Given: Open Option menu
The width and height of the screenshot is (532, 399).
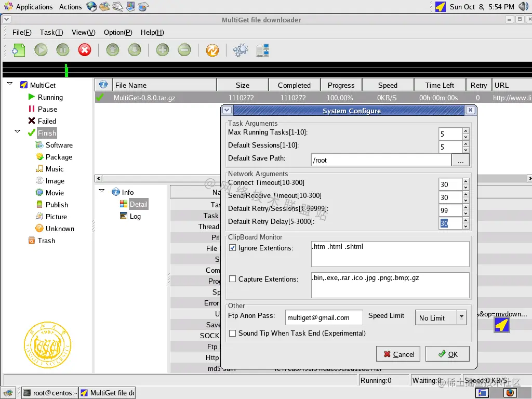Looking at the screenshot, I should point(118,32).
